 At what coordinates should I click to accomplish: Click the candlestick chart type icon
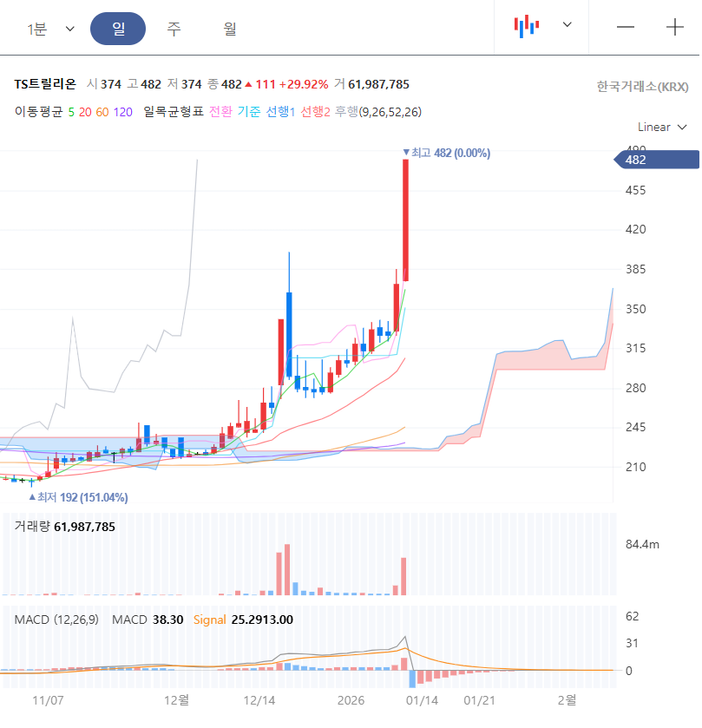(526, 26)
